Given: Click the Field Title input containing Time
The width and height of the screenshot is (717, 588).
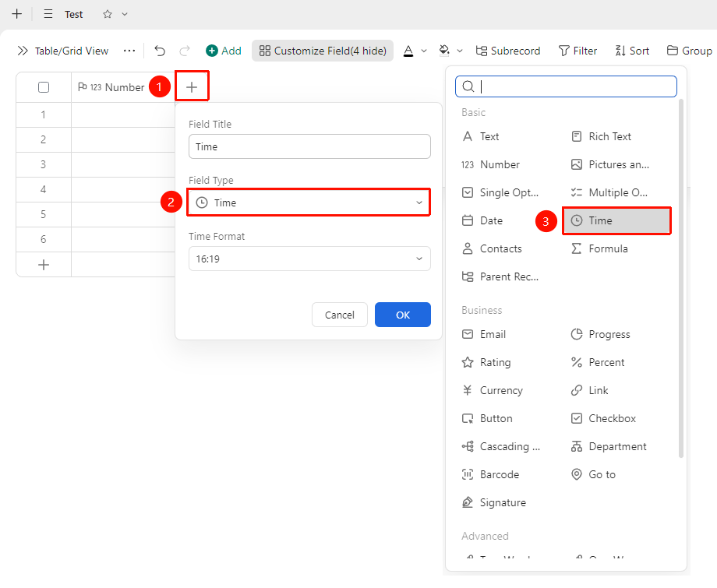Looking at the screenshot, I should tap(309, 146).
